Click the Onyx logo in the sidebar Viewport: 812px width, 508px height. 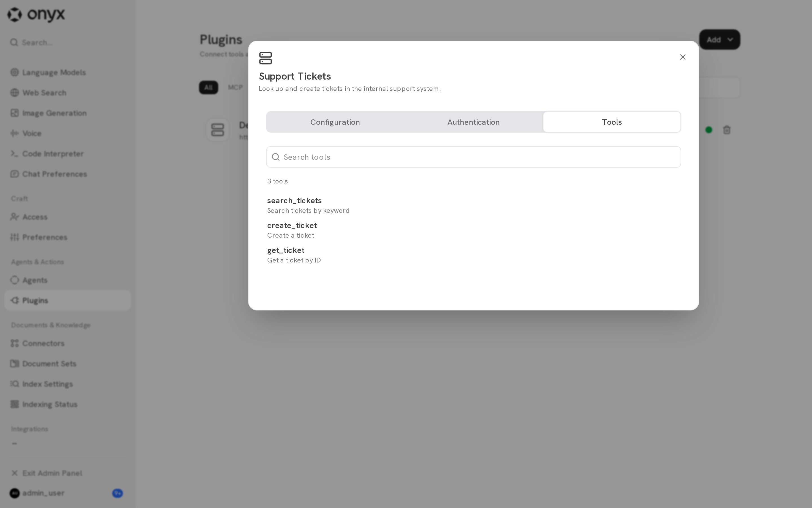coord(36,14)
